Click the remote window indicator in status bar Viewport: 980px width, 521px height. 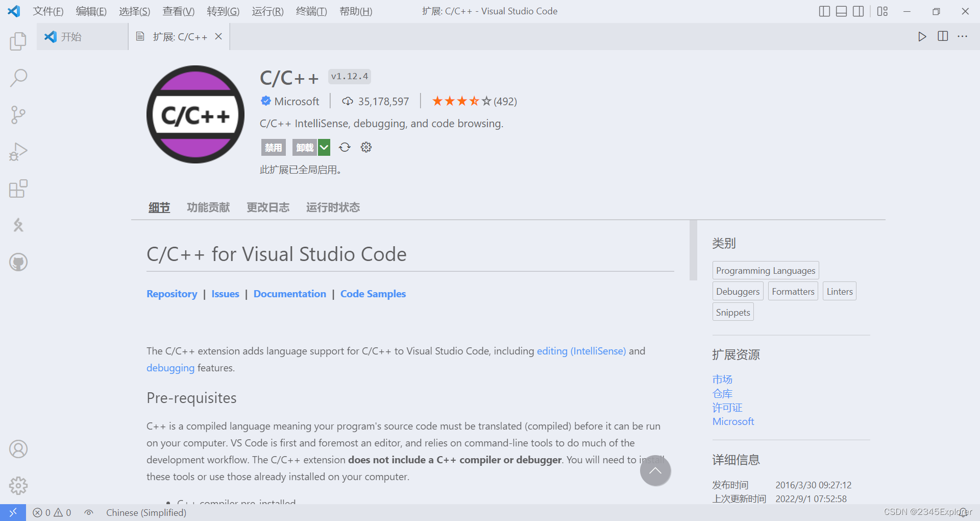click(13, 512)
